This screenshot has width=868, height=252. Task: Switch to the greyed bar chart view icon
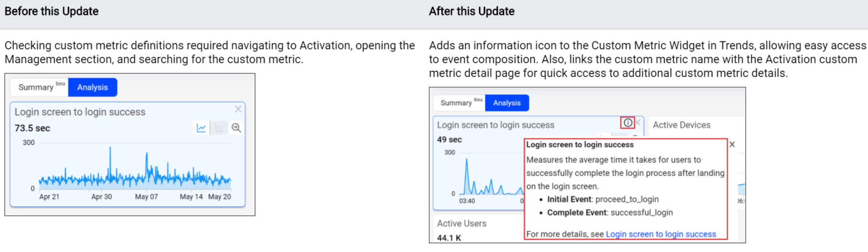pyautogui.click(x=219, y=128)
